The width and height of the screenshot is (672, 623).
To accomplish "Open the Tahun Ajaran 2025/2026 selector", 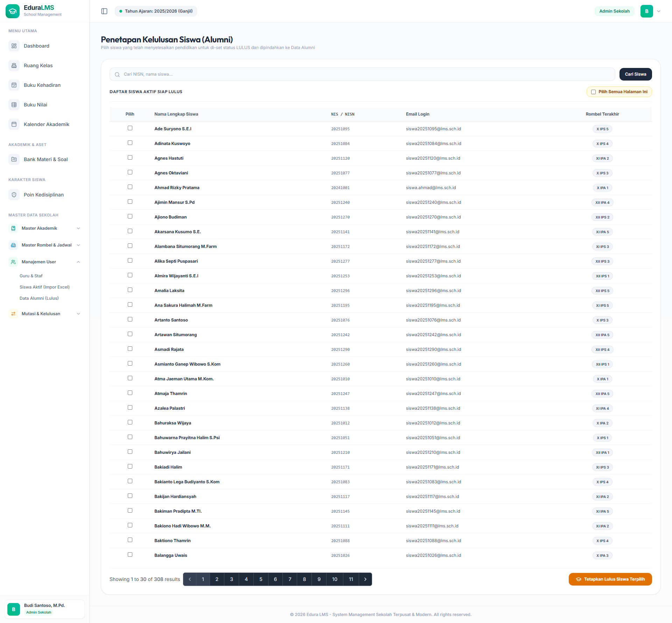I will click(156, 11).
